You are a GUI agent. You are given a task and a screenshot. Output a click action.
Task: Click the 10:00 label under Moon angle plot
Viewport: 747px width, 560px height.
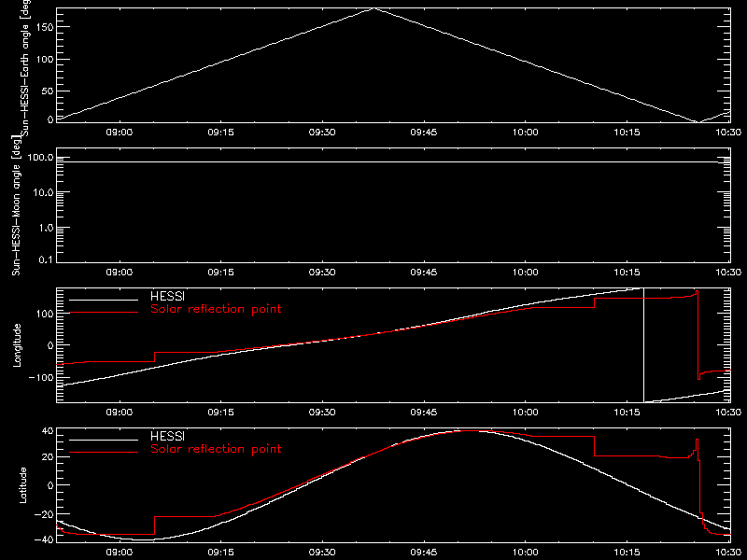[x=525, y=273]
